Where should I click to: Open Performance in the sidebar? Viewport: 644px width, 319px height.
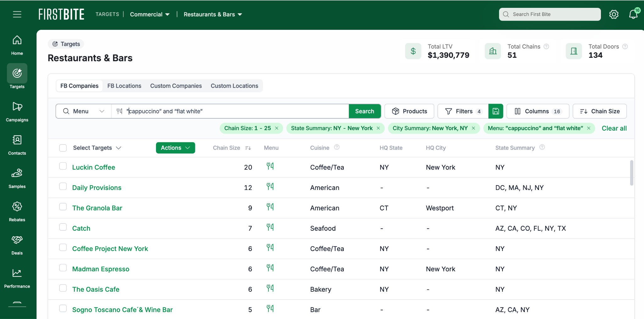point(17,278)
